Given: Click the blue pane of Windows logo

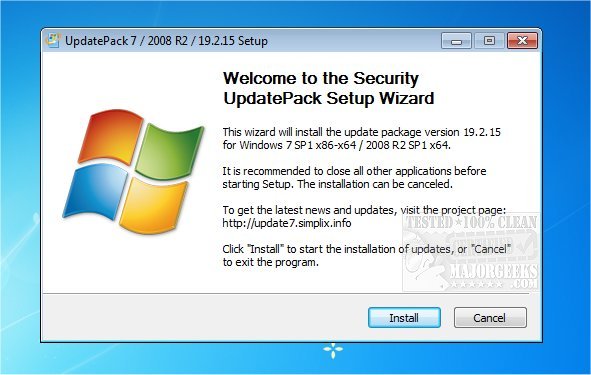Looking at the screenshot, I should [96, 190].
